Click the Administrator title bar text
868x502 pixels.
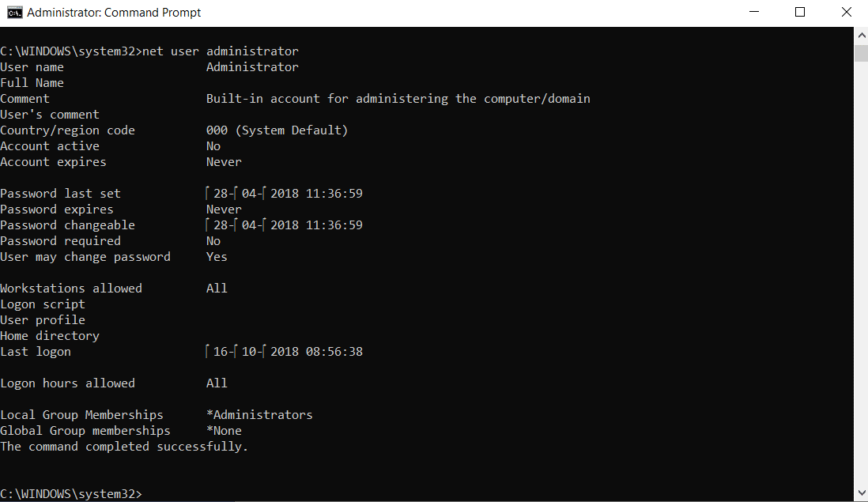click(x=114, y=12)
